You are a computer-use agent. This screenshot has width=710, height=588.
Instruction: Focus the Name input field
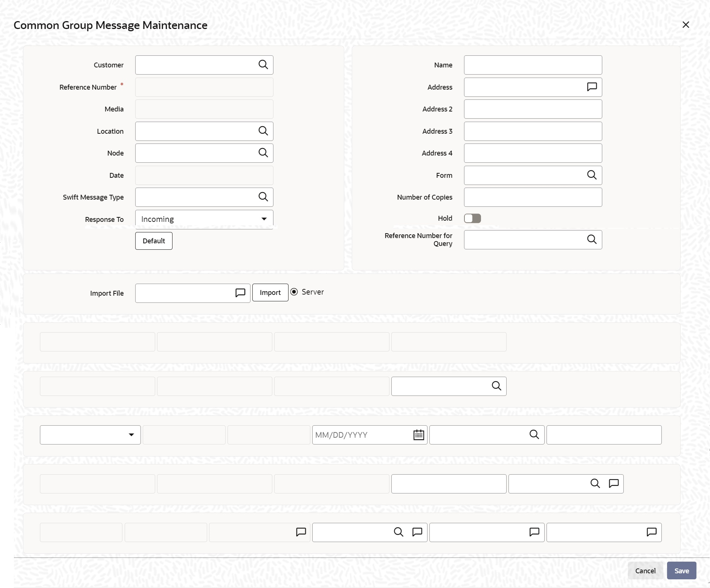point(533,65)
